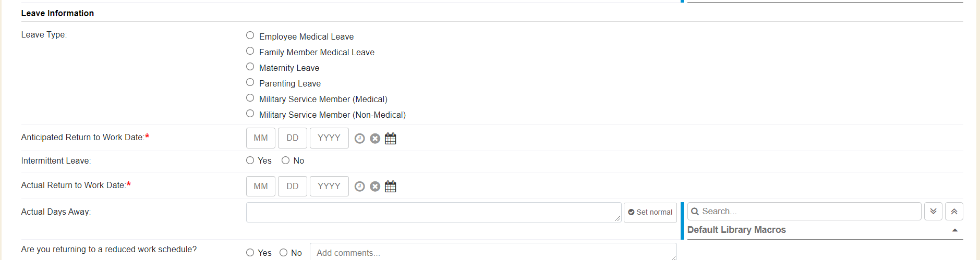Collapse the Default Library Macros section

point(955,230)
